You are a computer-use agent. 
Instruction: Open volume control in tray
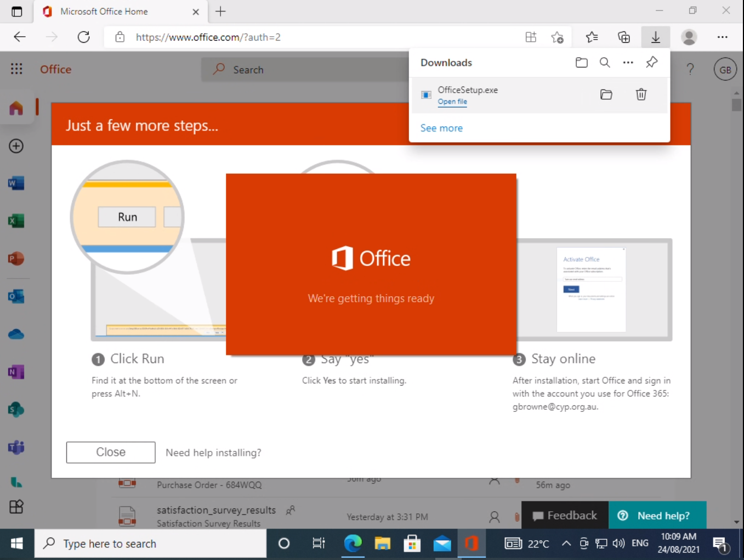[x=619, y=544]
